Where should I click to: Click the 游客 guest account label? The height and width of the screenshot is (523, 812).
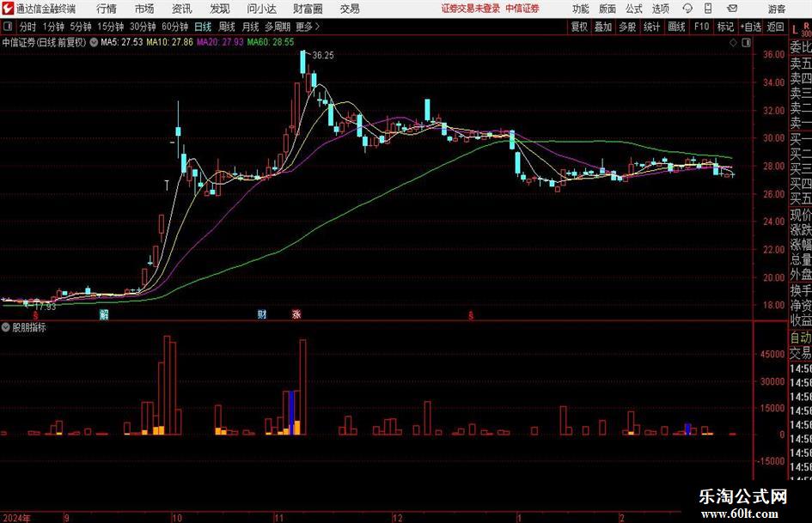pos(777,9)
